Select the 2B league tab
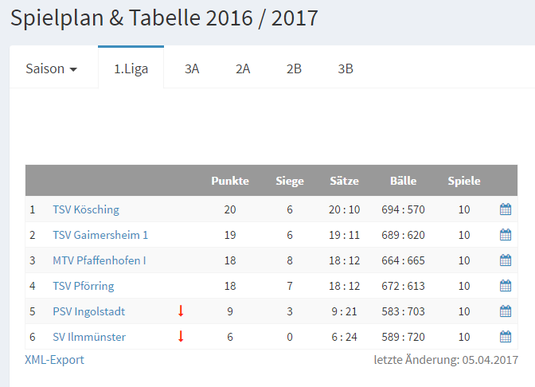 pos(294,69)
